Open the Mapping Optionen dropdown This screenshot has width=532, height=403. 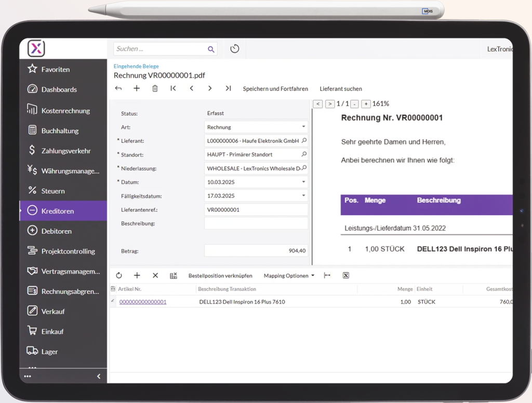pyautogui.click(x=289, y=276)
